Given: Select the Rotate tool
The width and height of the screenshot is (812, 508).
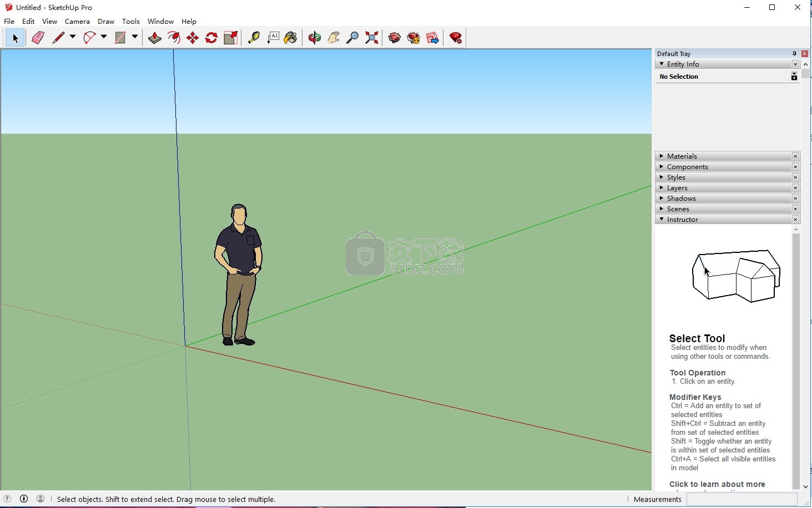Looking at the screenshot, I should 211,38.
